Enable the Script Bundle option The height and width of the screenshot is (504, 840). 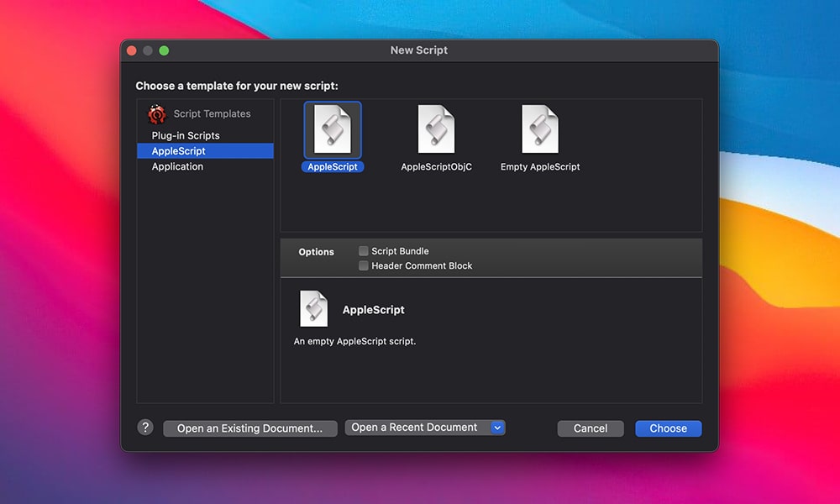[365, 250]
